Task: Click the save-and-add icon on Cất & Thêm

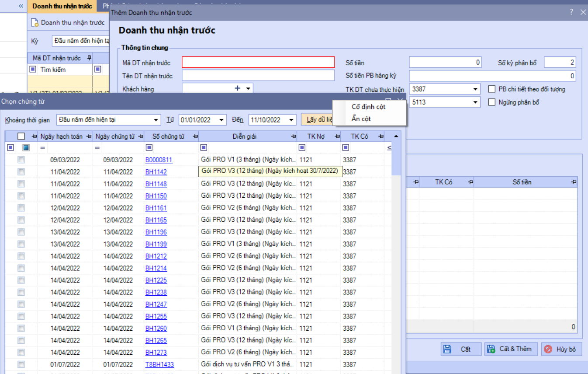Action: click(x=491, y=349)
